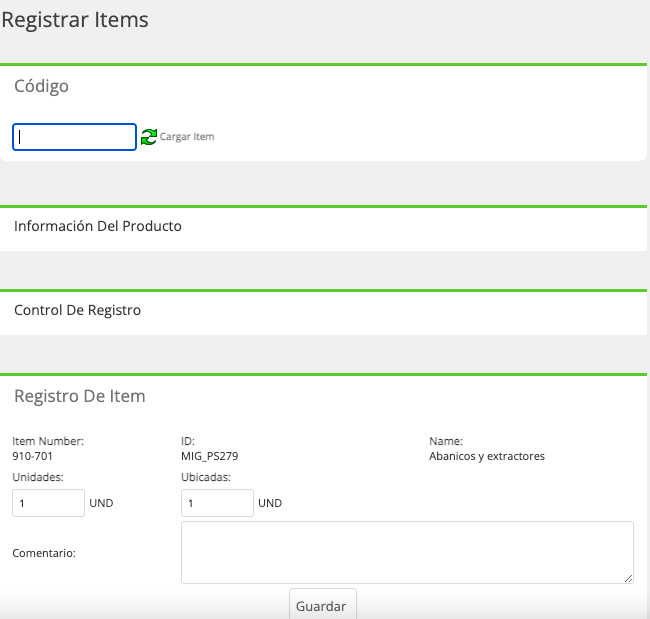Click the Name: label

[x=446, y=441]
